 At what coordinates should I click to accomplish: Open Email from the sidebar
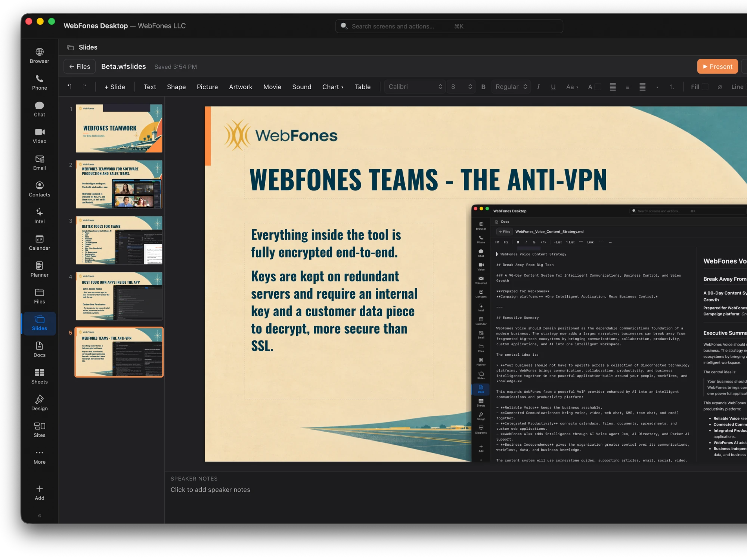click(39, 163)
